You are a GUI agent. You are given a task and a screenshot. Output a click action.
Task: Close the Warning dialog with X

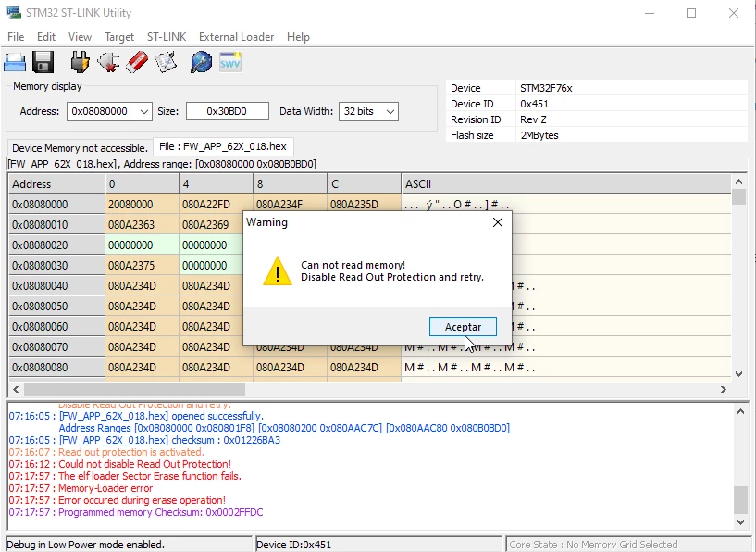498,222
